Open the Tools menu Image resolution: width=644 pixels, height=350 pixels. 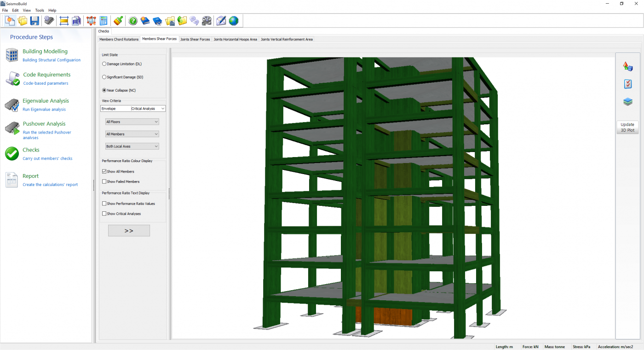40,10
